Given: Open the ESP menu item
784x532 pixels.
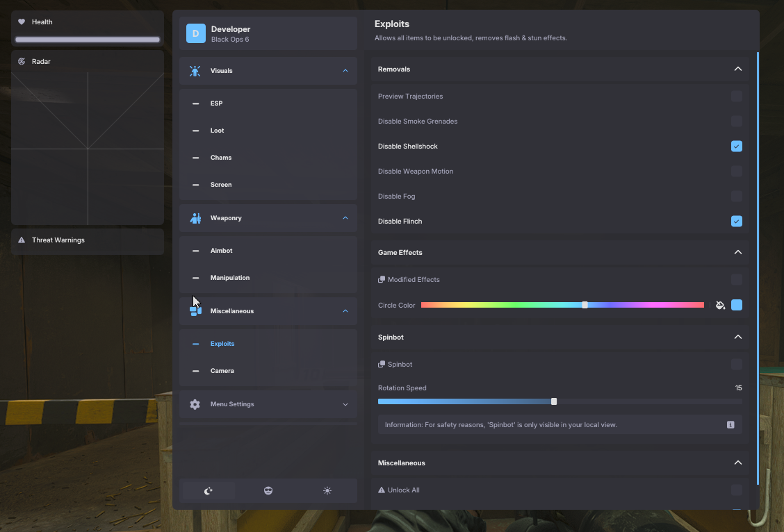Looking at the screenshot, I should [216, 103].
